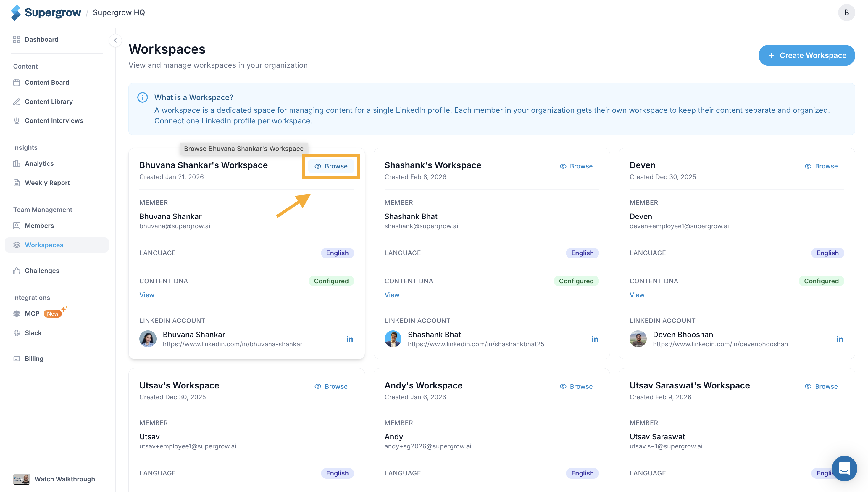The height and width of the screenshot is (492, 868).
Task: Click the Supergrow logo
Action: point(46,12)
